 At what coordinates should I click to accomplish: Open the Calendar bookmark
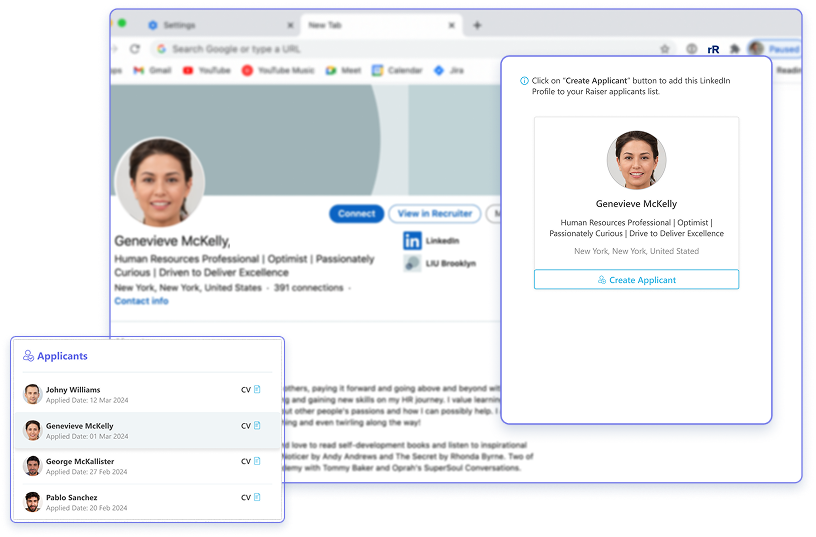[x=397, y=70]
